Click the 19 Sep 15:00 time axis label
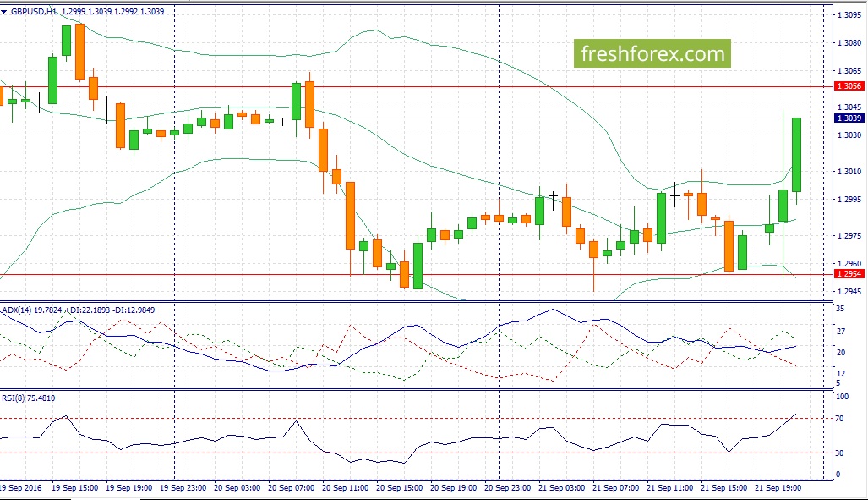The height and width of the screenshot is (500, 868). [x=74, y=488]
